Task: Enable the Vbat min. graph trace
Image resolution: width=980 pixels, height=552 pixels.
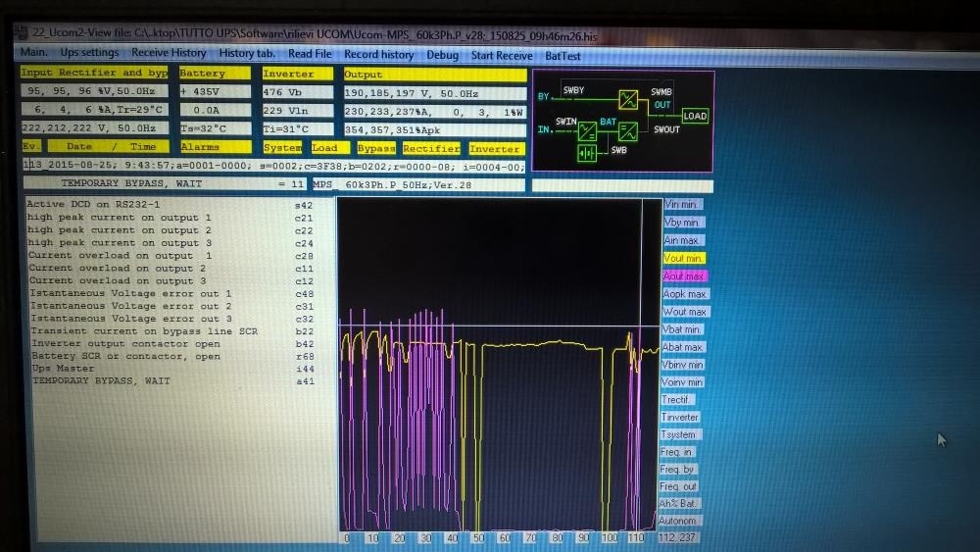Action: pos(683,329)
